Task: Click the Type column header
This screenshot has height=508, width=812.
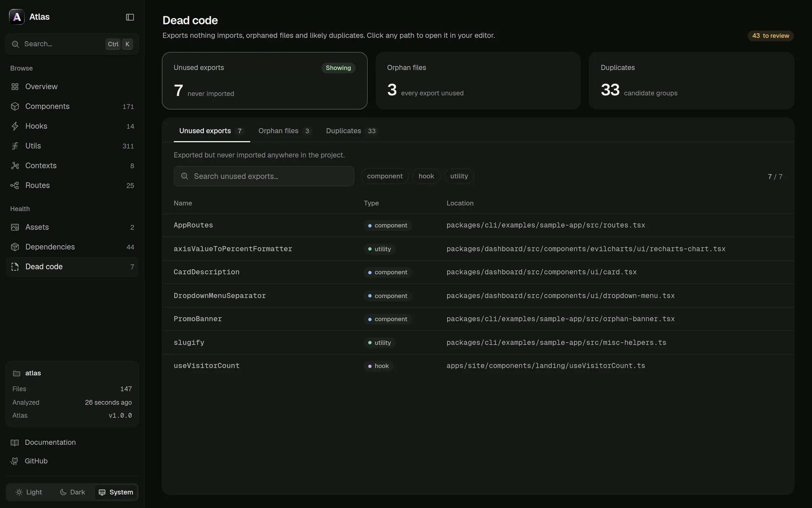Action: coord(371,203)
